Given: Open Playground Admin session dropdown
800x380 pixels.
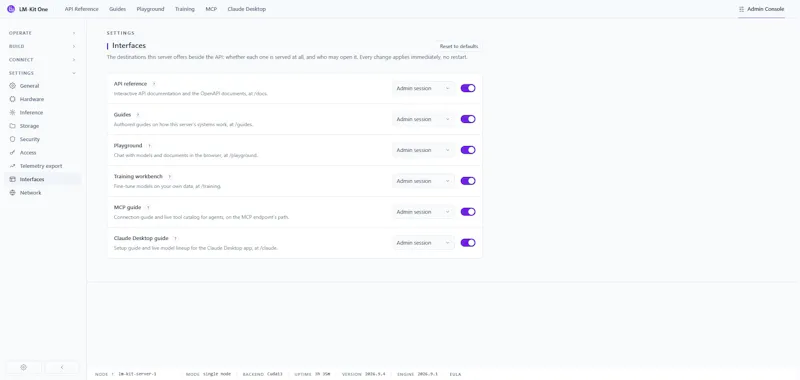Looking at the screenshot, I should tap(423, 150).
